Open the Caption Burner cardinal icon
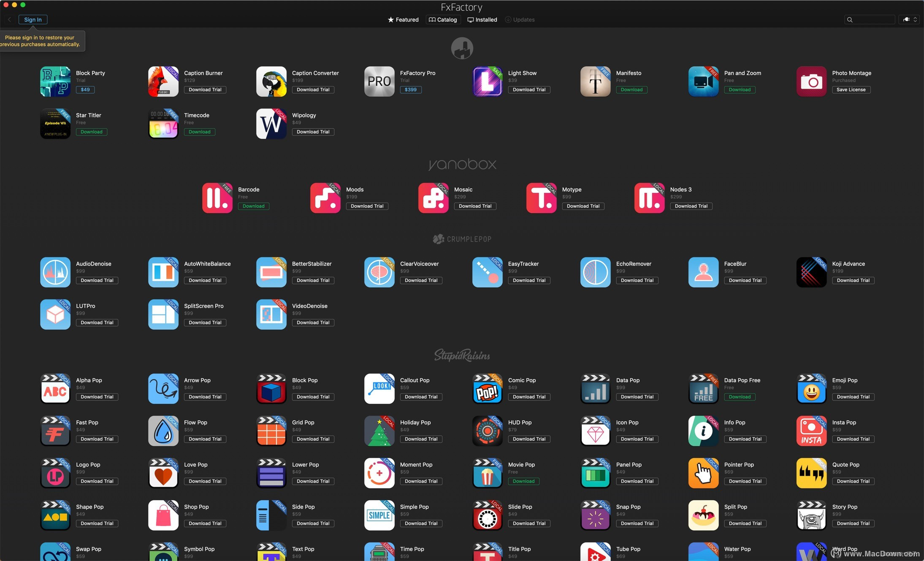Image resolution: width=924 pixels, height=561 pixels. pos(163,81)
